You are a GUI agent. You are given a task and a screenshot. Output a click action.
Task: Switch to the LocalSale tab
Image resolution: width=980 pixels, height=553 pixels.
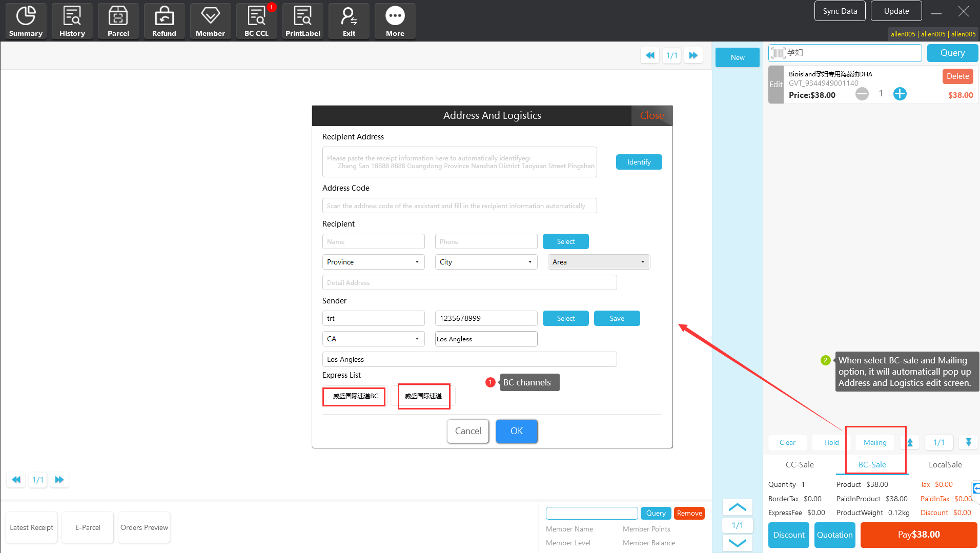945,464
